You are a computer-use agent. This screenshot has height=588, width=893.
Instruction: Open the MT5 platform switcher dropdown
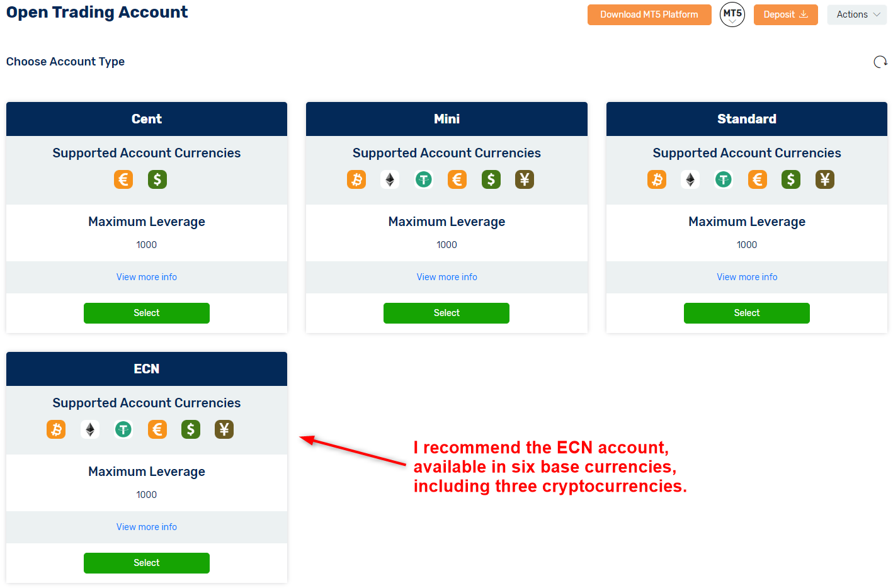pos(732,14)
